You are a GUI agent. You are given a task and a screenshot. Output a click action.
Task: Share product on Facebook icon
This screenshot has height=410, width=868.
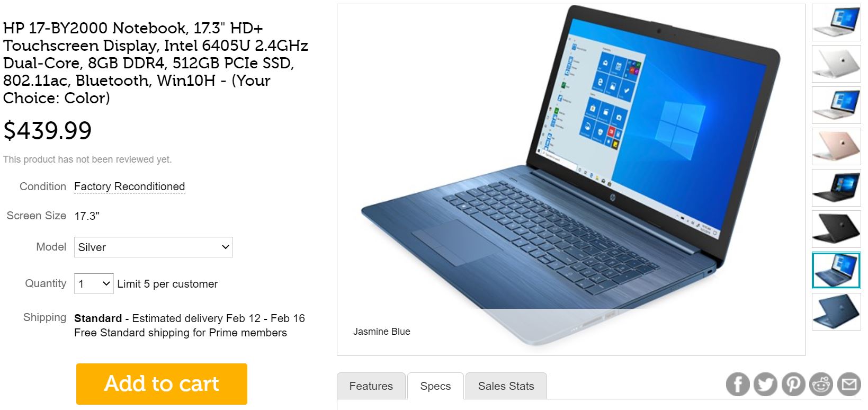click(738, 384)
